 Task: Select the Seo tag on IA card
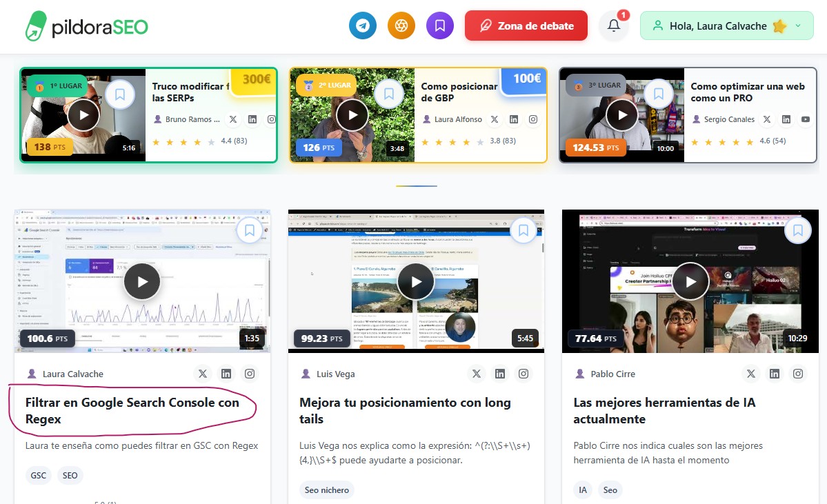tap(610, 490)
